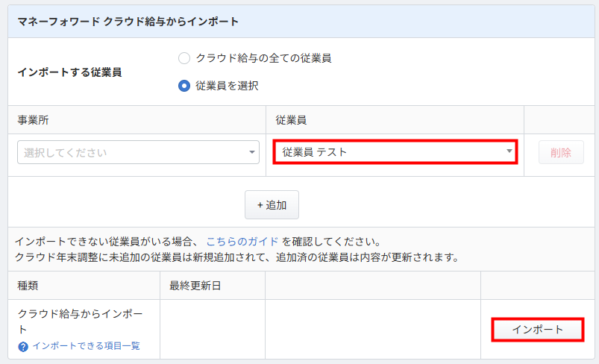The image size is (599, 364).
Task: Click the 事業所 column header
Action: [x=34, y=120]
